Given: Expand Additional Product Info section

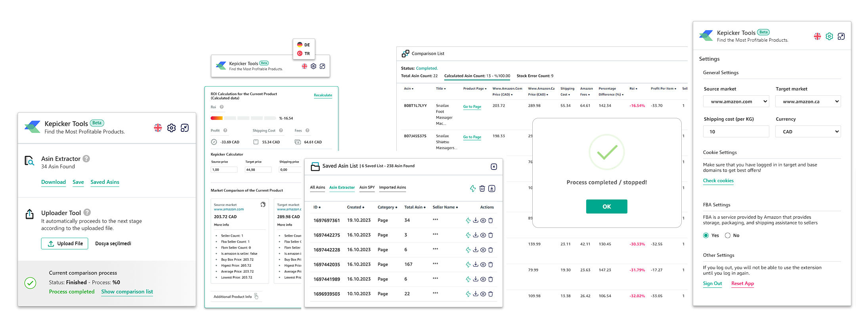Looking at the screenshot, I should 235,297.
